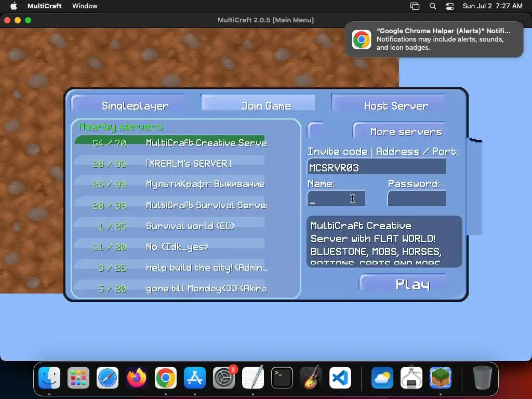This screenshot has height=399, width=532.
Task: Open Spotlight search in menu bar
Action: tap(433, 6)
